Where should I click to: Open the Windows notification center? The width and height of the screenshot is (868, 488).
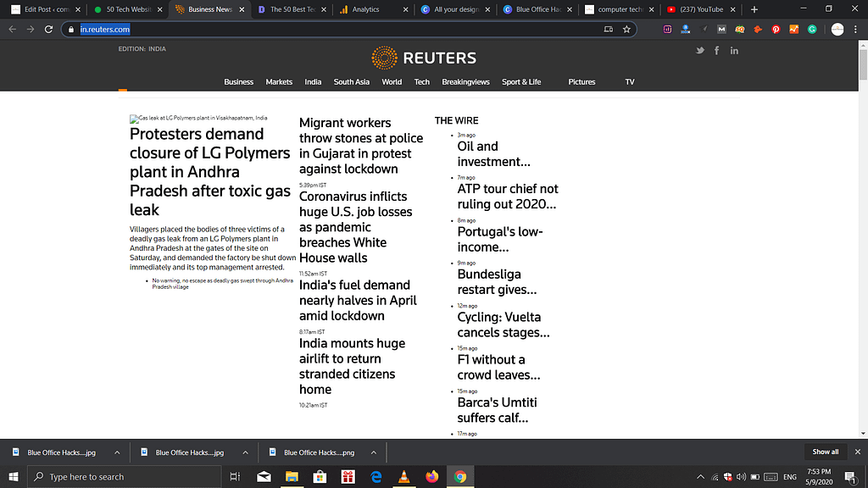[851, 476]
